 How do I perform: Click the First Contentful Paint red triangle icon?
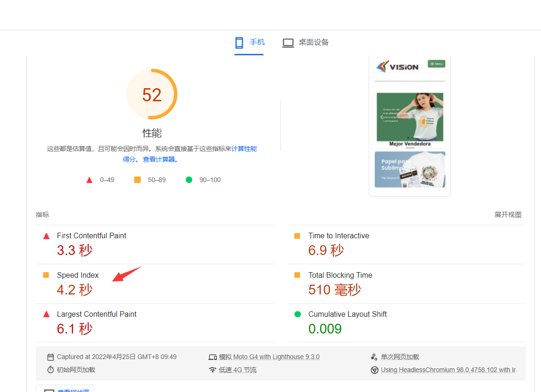(46, 236)
